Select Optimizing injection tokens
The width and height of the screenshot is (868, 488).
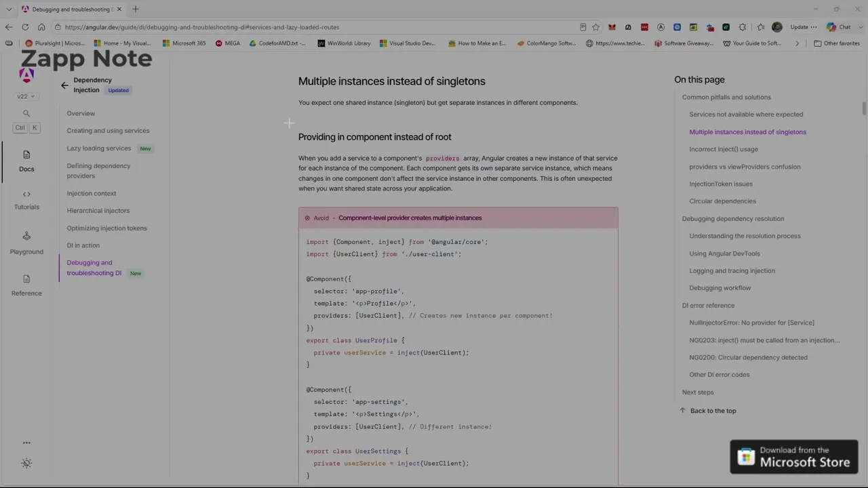(x=106, y=228)
